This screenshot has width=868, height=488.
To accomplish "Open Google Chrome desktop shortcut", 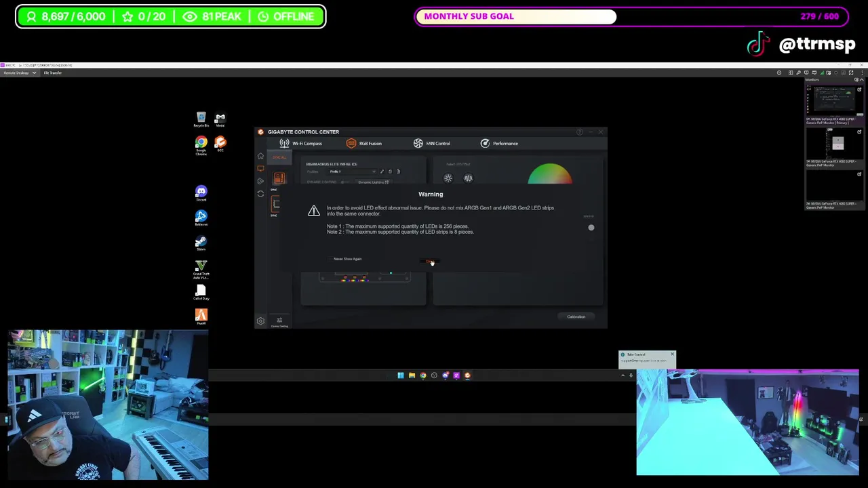I will click(201, 146).
